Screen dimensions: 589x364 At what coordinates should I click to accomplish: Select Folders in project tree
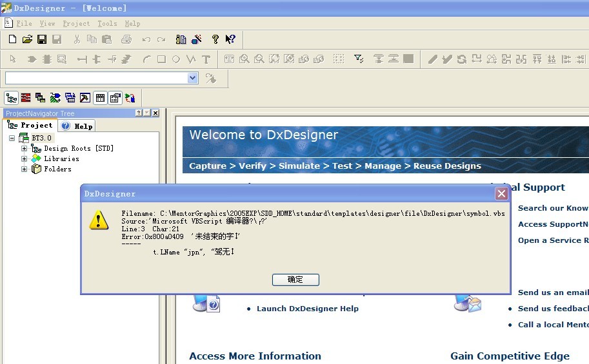[57, 169]
